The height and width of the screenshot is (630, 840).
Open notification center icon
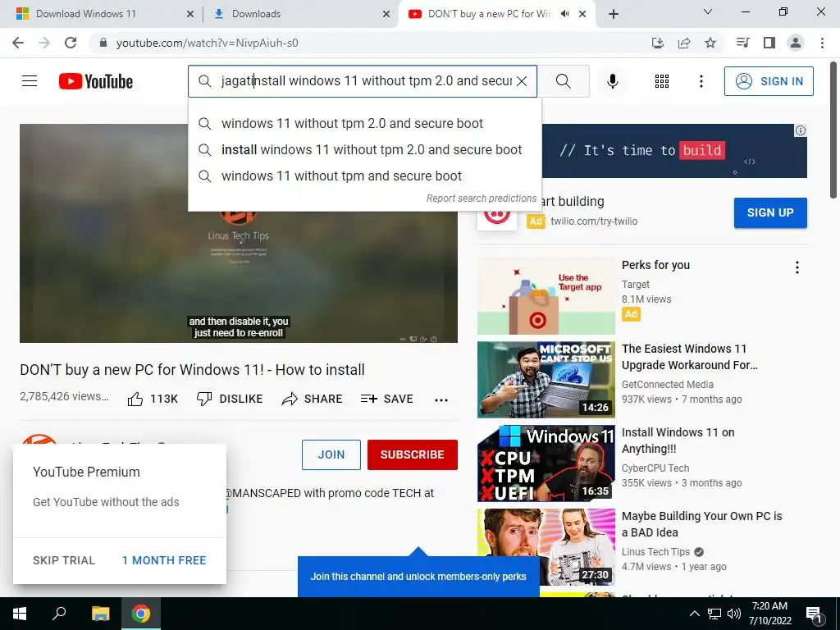(814, 615)
